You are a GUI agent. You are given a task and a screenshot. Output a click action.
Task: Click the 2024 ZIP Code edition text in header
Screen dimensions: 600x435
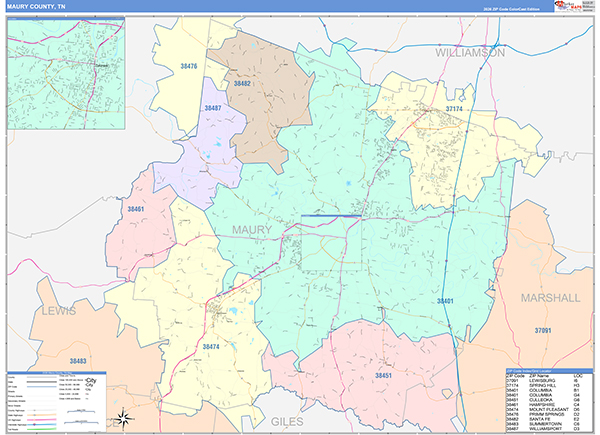pos(511,9)
